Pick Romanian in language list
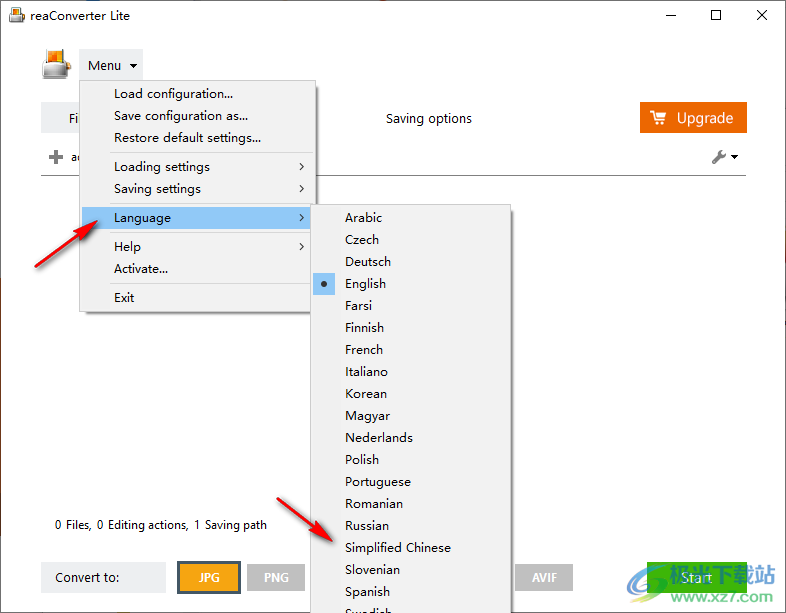The image size is (786, 613). point(411,504)
